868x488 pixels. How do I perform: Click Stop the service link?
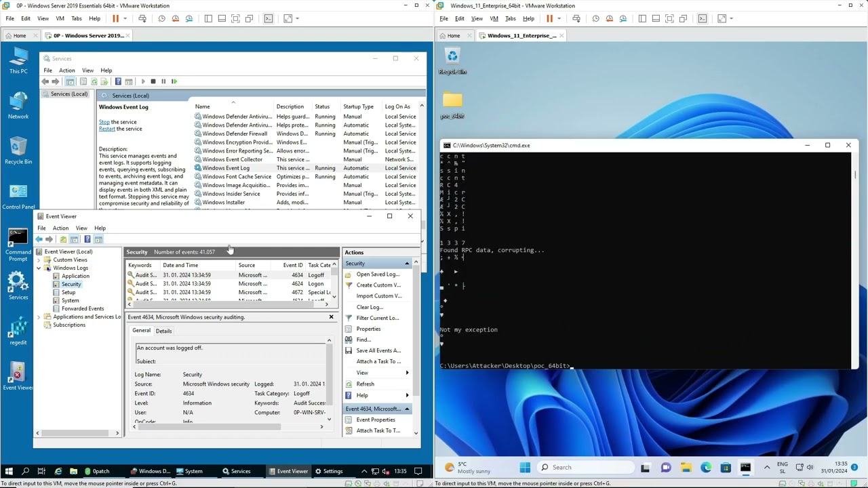click(104, 122)
